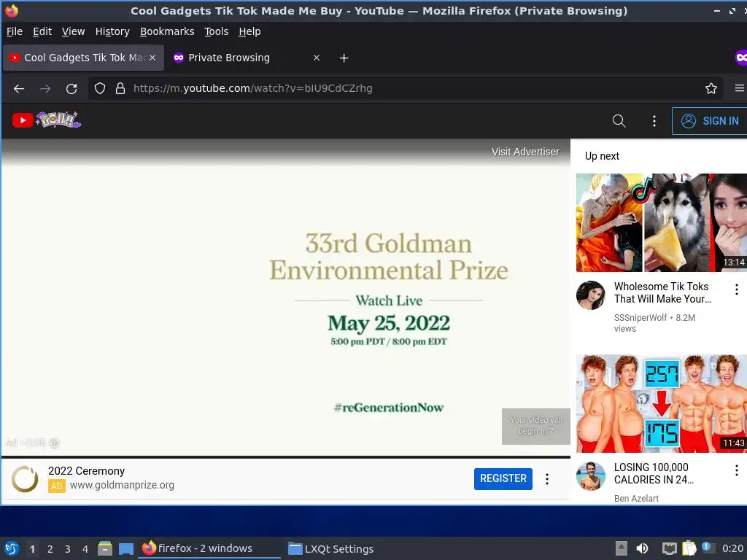Open the File menu
The image size is (747, 560).
click(x=15, y=31)
